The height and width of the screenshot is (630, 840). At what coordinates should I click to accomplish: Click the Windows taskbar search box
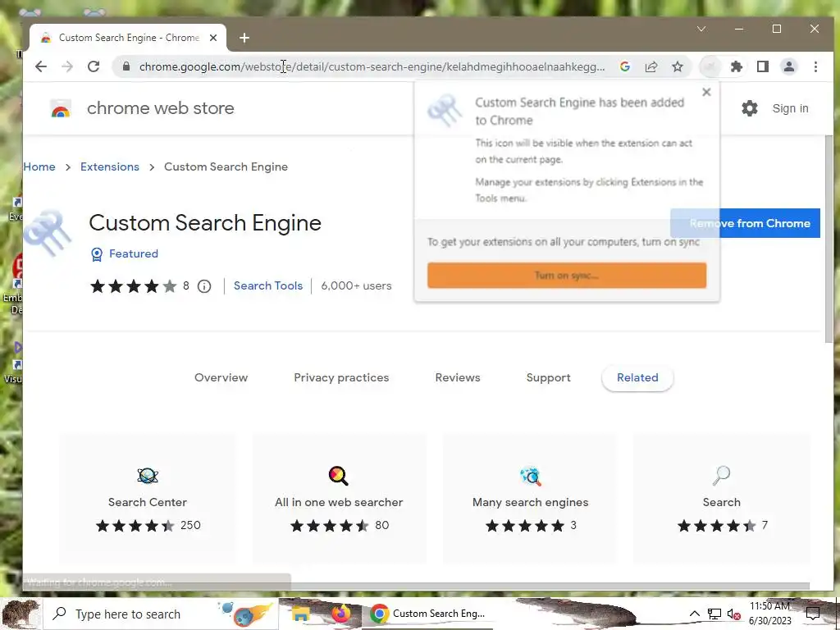161,614
